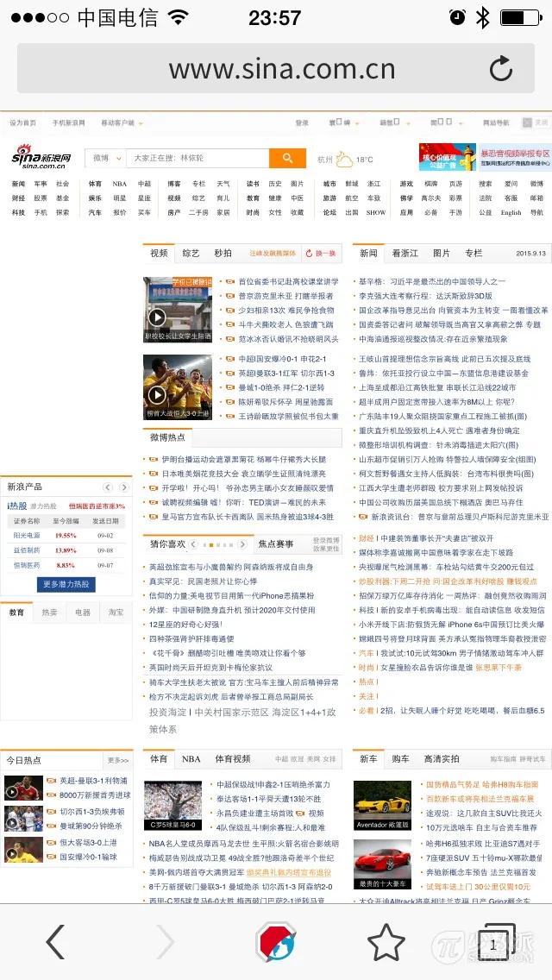Select the 看浙江 tab

point(405,253)
